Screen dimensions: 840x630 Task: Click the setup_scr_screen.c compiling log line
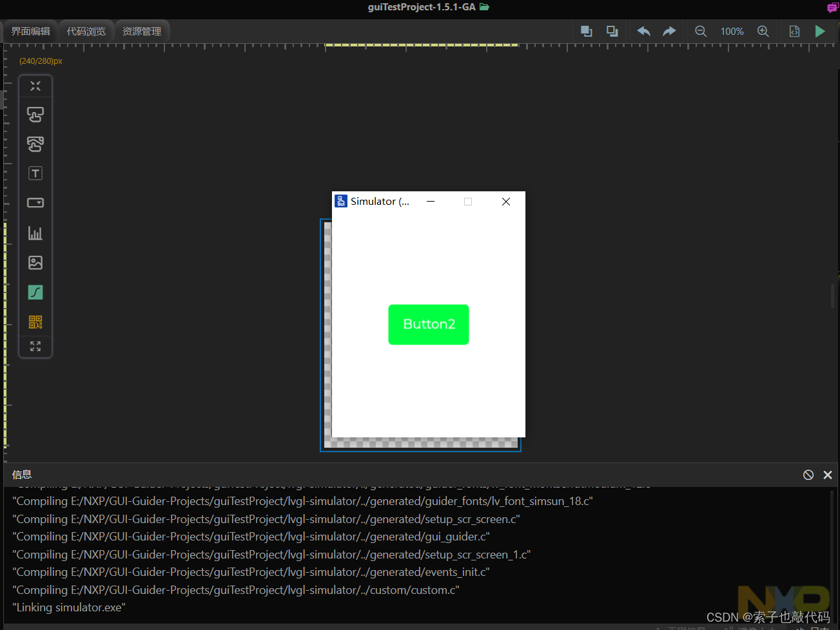pyautogui.click(x=266, y=519)
